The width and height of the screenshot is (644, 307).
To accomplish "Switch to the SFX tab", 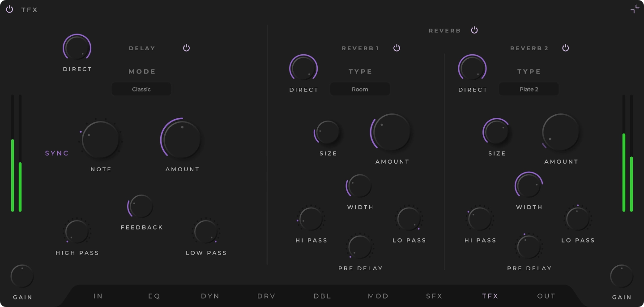I will click(434, 296).
